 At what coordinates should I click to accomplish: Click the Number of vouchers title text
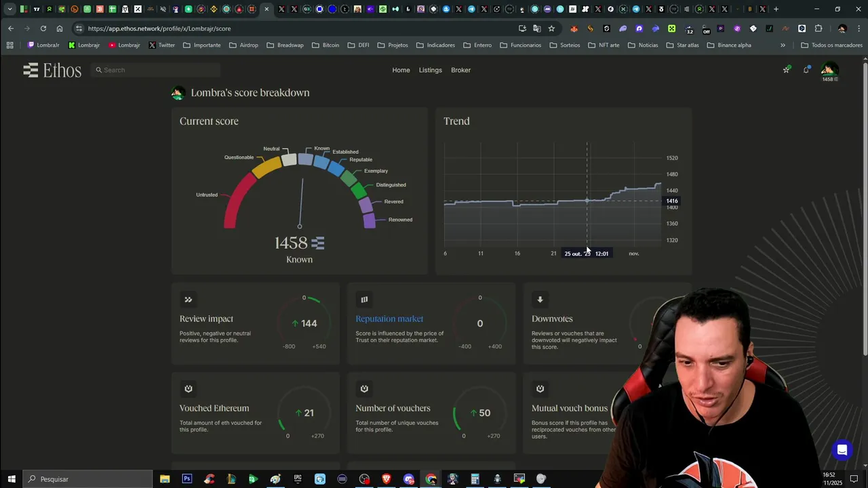coord(393,408)
